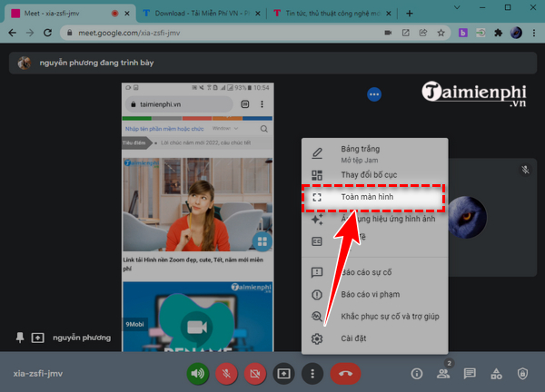Open the three-dot more options button

click(x=312, y=374)
